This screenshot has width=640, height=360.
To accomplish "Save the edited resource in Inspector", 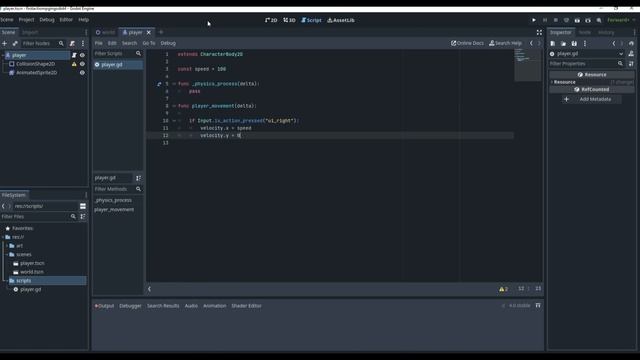I will (574, 43).
